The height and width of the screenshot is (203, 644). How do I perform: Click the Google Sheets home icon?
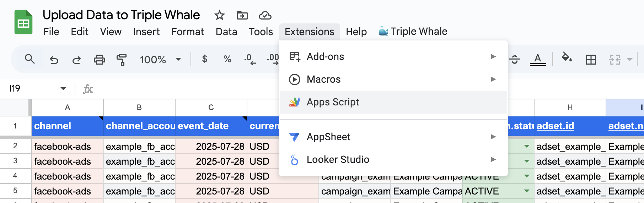23,22
